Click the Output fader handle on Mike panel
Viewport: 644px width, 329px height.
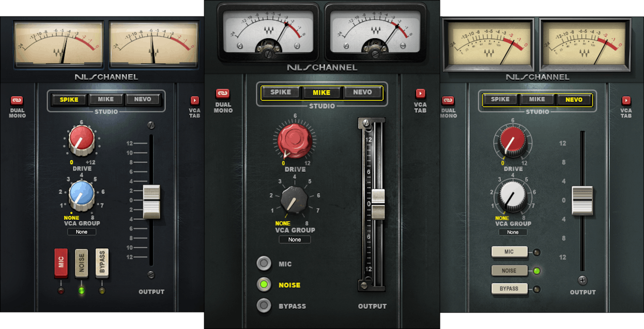[378, 203]
